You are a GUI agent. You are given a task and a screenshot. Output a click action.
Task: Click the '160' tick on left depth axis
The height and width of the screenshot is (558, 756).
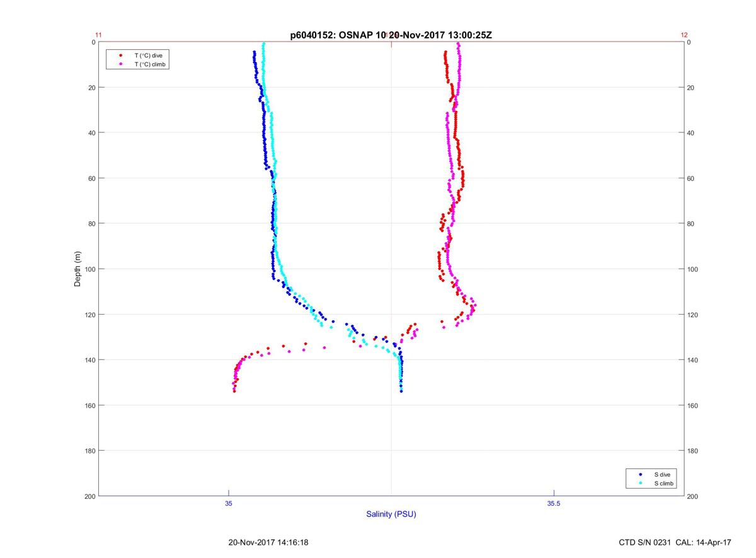91,405
